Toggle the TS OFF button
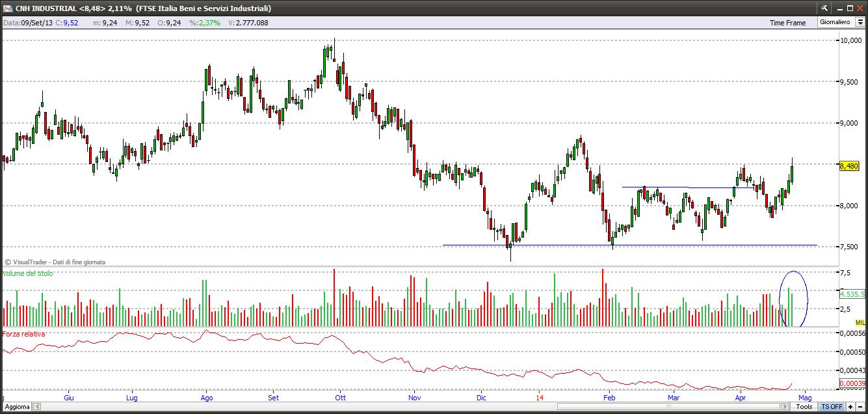Image resolution: width=868 pixels, height=414 pixels. pyautogui.click(x=832, y=407)
